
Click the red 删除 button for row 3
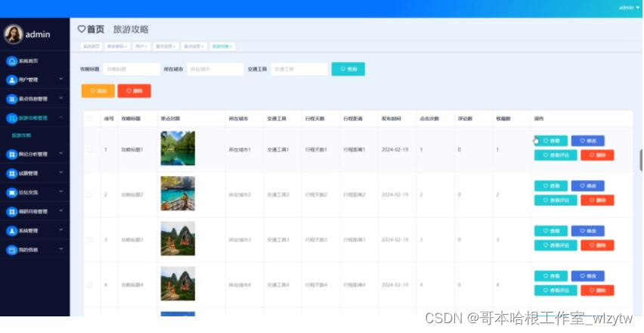click(598, 245)
